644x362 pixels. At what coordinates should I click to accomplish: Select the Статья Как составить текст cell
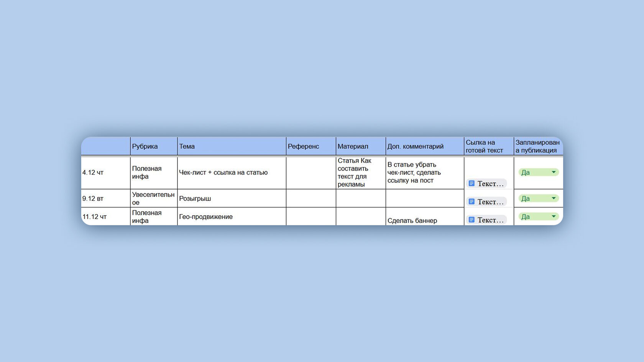coord(361,173)
